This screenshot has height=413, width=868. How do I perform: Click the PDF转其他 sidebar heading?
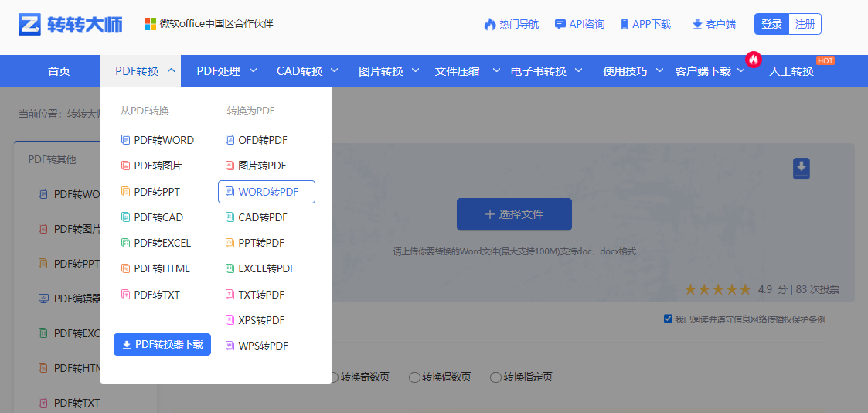click(52, 159)
